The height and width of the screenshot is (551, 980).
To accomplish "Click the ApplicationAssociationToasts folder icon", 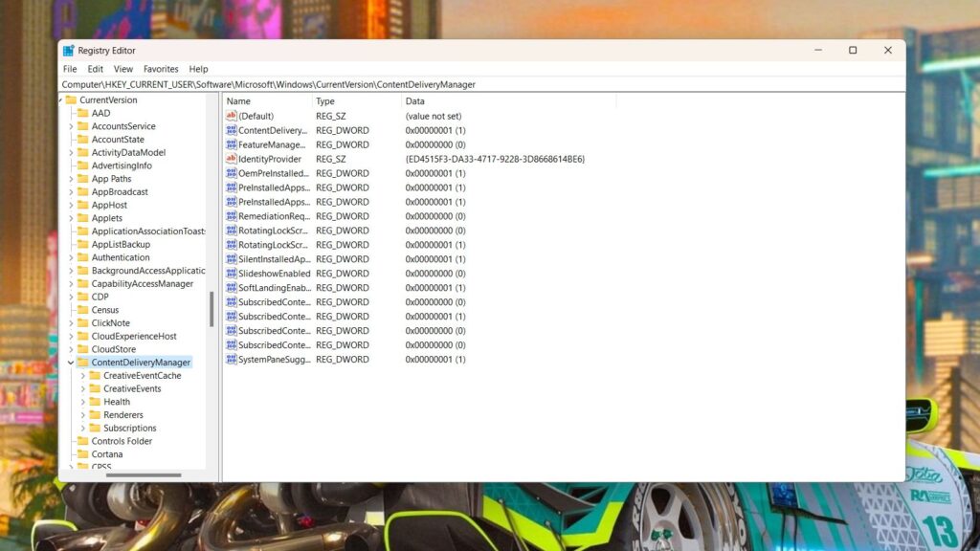I will [x=82, y=231].
